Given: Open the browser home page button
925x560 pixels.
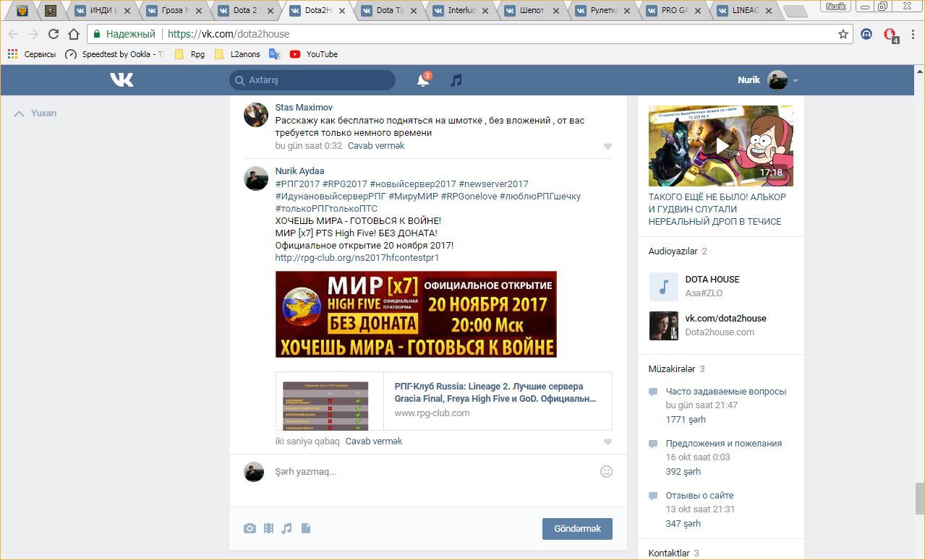Looking at the screenshot, I should point(73,34).
